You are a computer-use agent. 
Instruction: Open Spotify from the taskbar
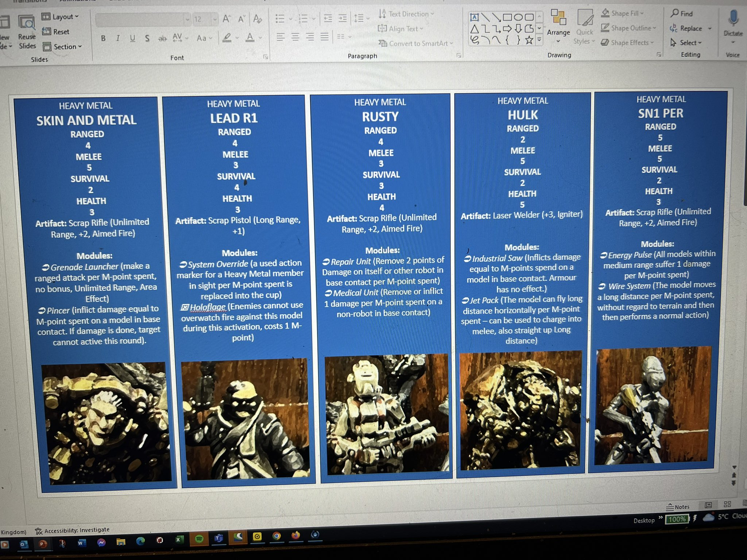(199, 539)
